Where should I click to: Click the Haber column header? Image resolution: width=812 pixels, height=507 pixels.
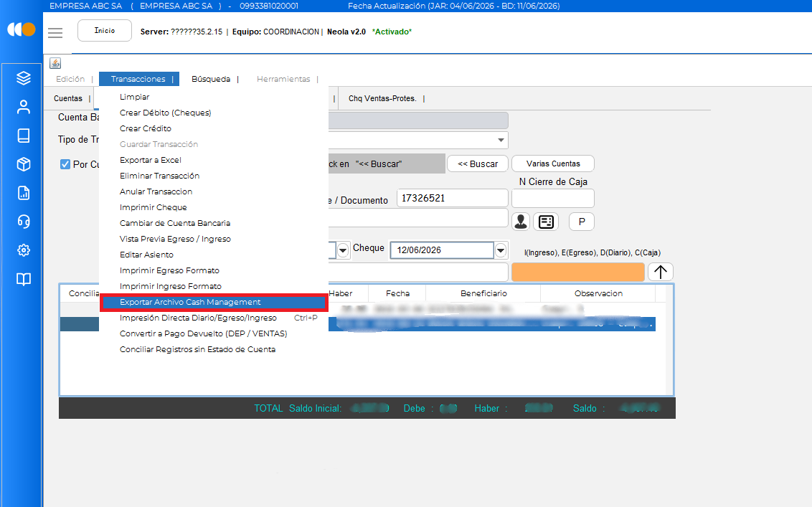tap(347, 293)
